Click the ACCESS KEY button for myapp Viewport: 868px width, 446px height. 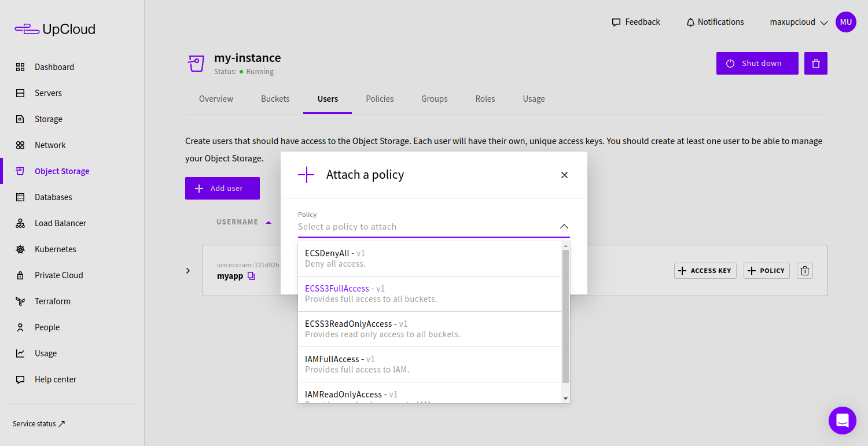coord(705,271)
